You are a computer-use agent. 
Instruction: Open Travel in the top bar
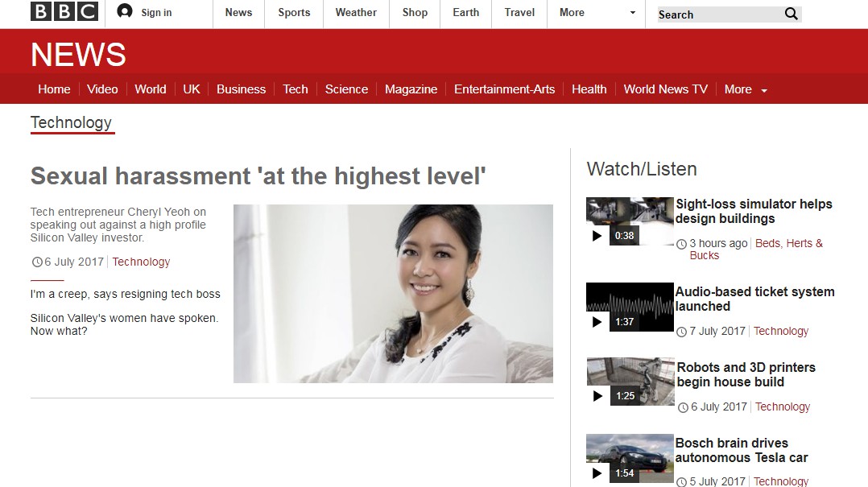point(519,12)
